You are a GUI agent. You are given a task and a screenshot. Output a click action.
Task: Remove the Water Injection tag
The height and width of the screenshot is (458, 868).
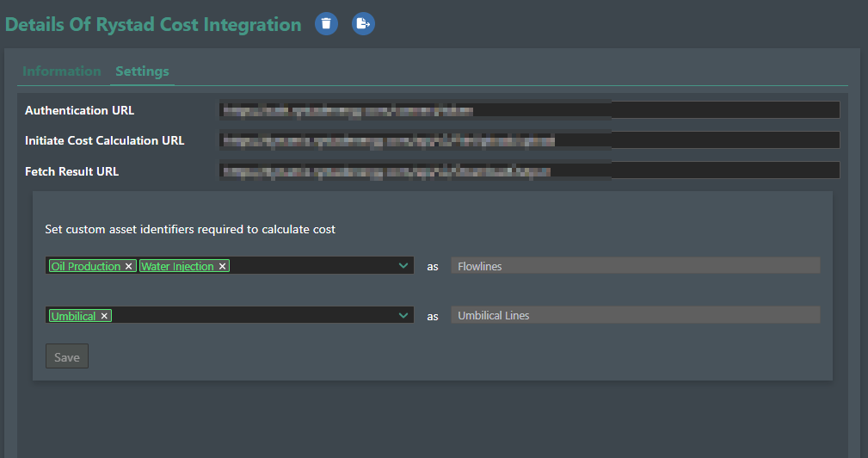(x=222, y=266)
